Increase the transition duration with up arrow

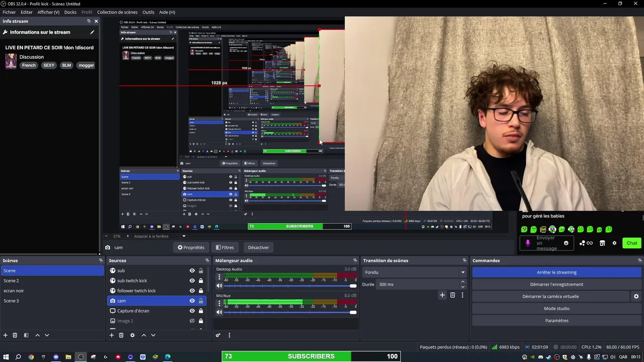pyautogui.click(x=463, y=282)
